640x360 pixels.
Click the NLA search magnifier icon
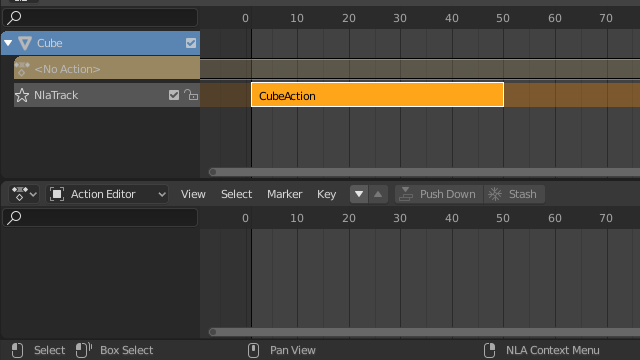[x=14, y=18]
